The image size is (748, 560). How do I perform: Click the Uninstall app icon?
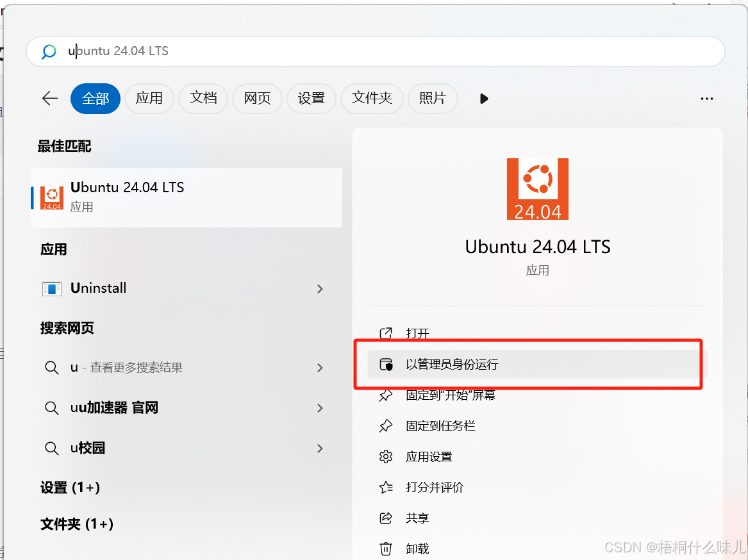click(51, 288)
